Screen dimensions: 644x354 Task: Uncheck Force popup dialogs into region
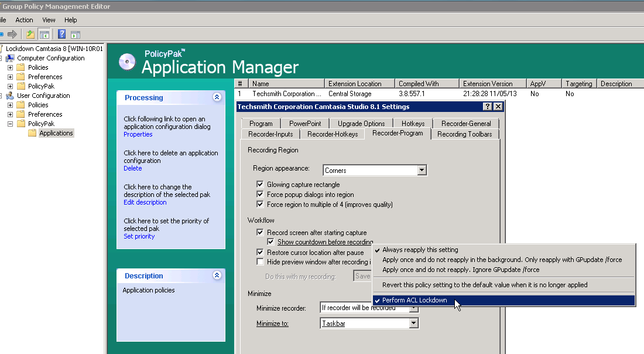tap(260, 194)
